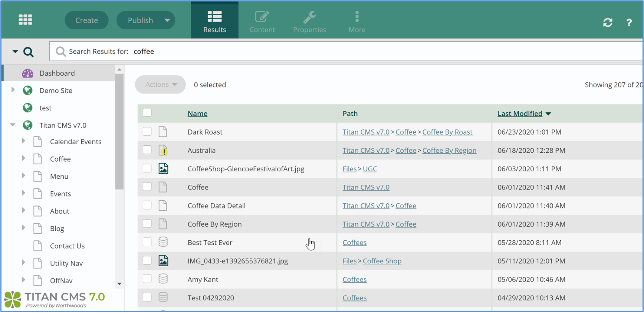Viewport: 644px width, 313px height.
Task: Click the refresh icon in header
Action: point(608,23)
